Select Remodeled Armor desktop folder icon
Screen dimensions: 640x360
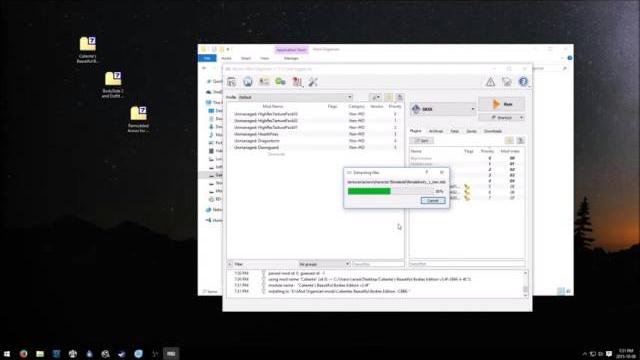(x=138, y=119)
